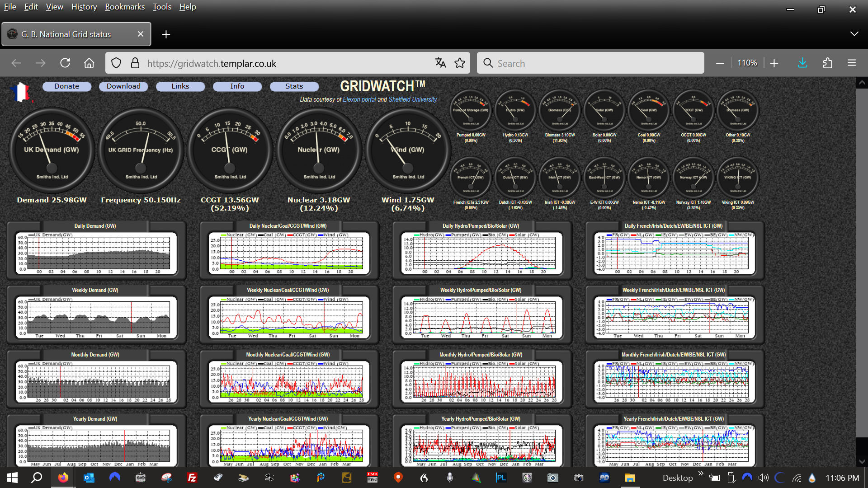868x488 pixels.
Task: Click the browser Reload button
Action: click(65, 63)
